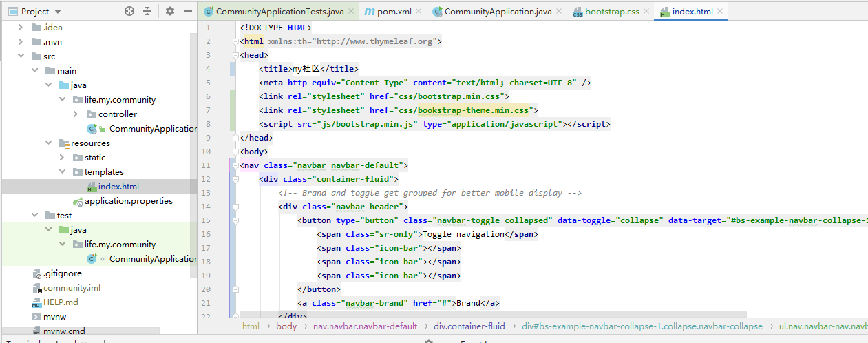Collapse the main folder arrow
Image resolution: width=868 pixels, height=343 pixels.
pos(35,71)
